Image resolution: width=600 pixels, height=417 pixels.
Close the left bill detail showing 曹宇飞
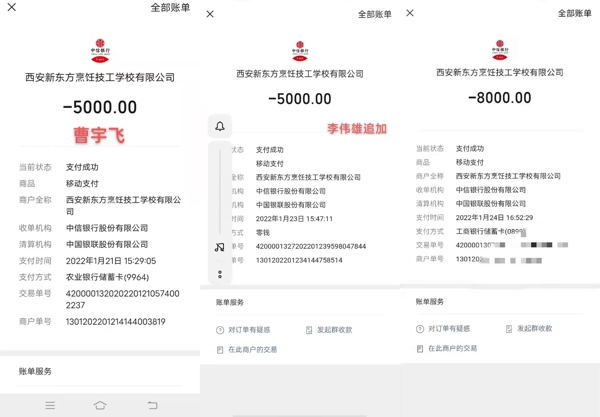(x=12, y=7)
